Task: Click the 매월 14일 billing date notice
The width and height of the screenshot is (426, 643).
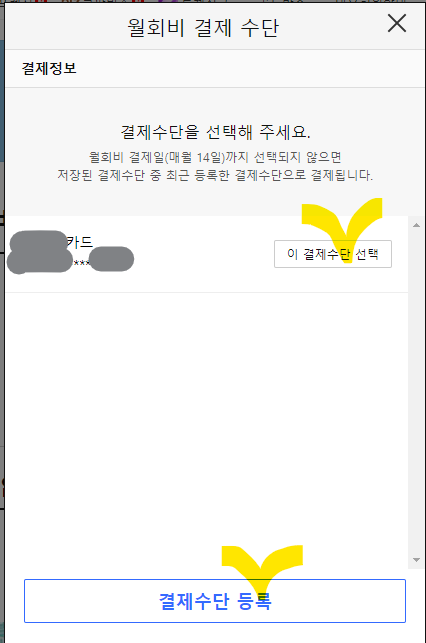Action: tap(215, 157)
